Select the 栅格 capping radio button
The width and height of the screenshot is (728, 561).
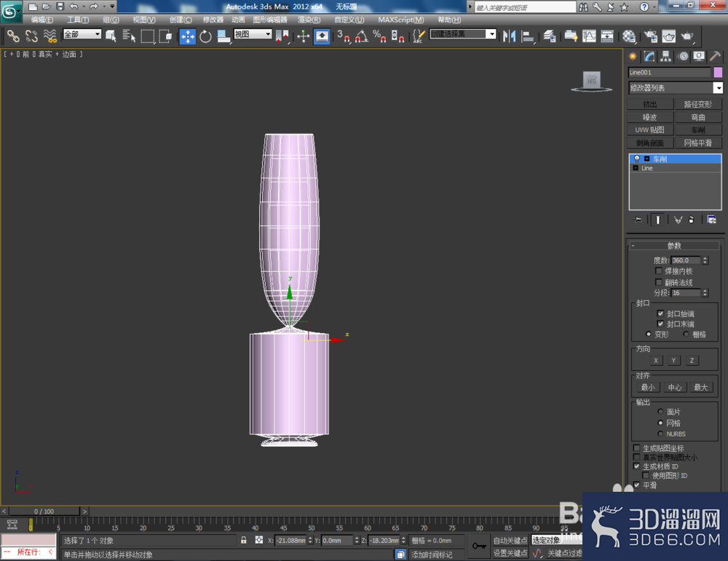(x=686, y=334)
